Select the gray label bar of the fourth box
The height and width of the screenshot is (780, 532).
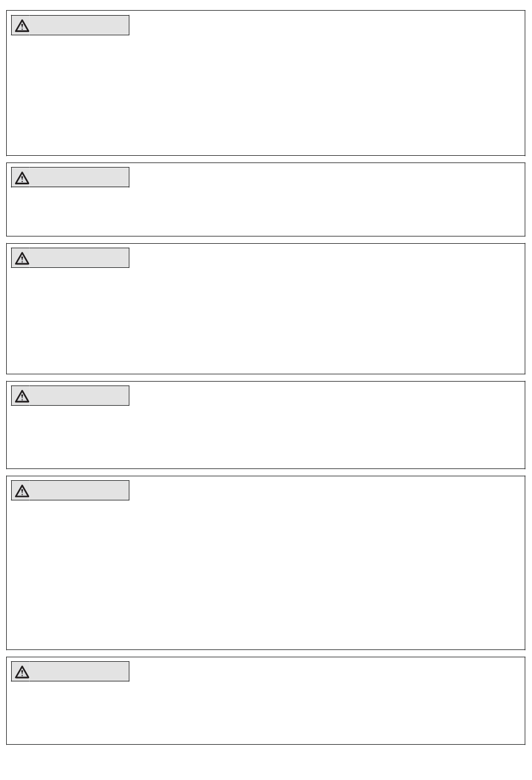point(71,396)
